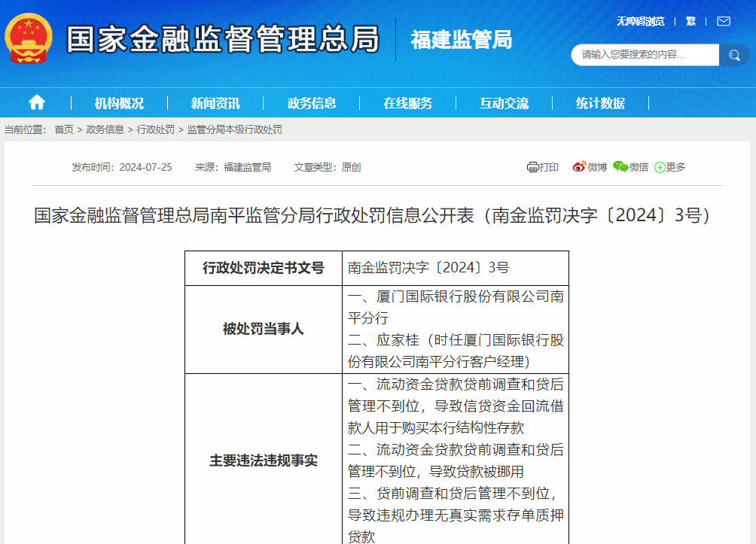
Task: Click the green plus 更多 icon
Action: [660, 167]
